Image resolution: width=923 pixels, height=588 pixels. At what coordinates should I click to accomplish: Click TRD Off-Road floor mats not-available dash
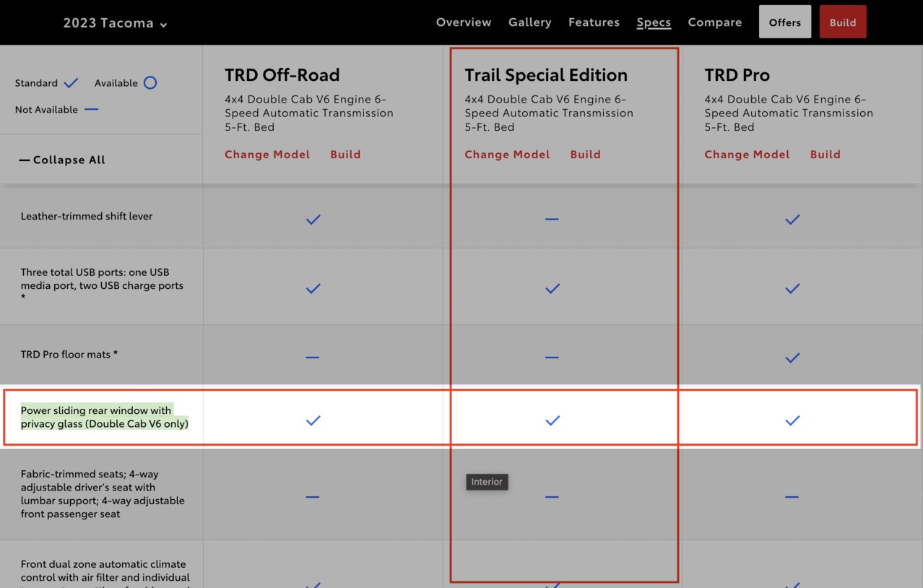click(x=312, y=357)
